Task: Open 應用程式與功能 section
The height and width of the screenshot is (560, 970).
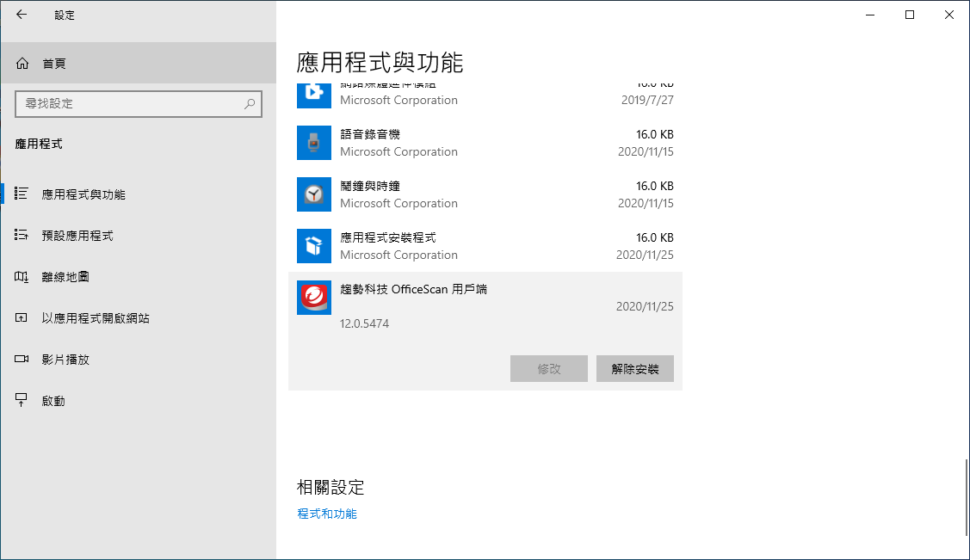Action: pyautogui.click(x=139, y=194)
